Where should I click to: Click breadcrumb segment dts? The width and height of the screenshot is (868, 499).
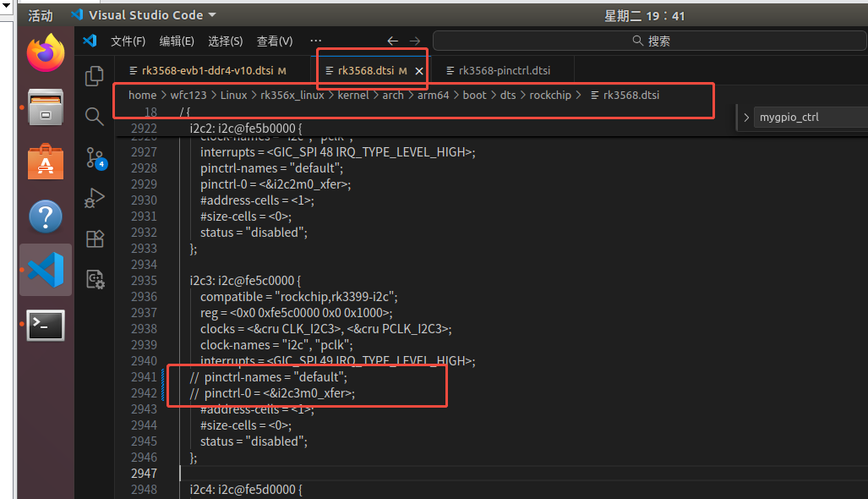tap(508, 96)
